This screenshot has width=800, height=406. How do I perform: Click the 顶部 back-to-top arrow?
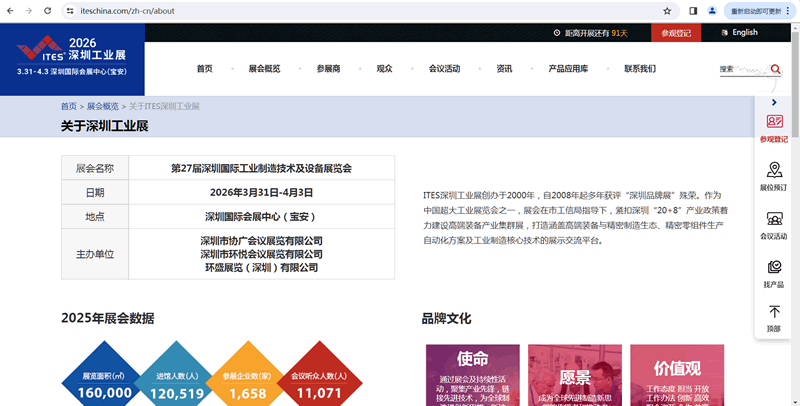(x=774, y=317)
